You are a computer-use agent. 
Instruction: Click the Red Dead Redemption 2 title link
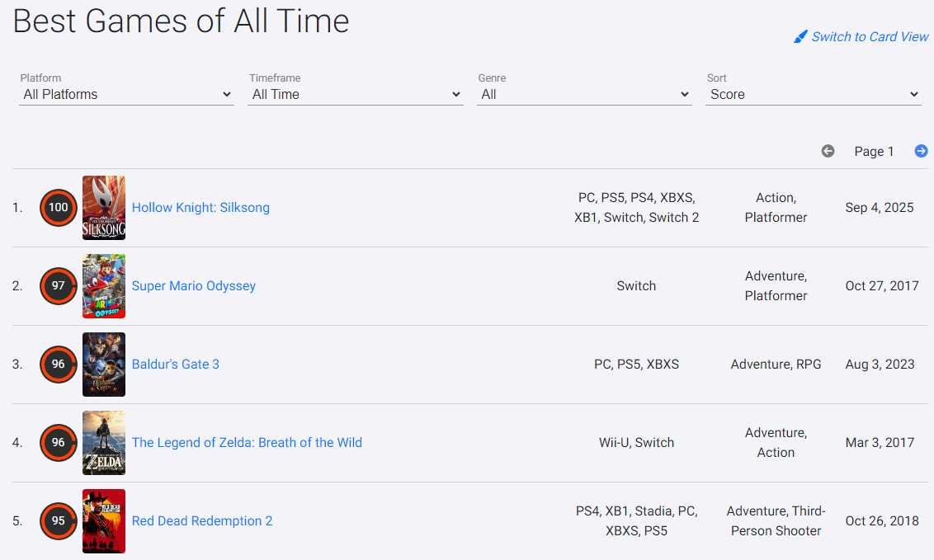202,521
